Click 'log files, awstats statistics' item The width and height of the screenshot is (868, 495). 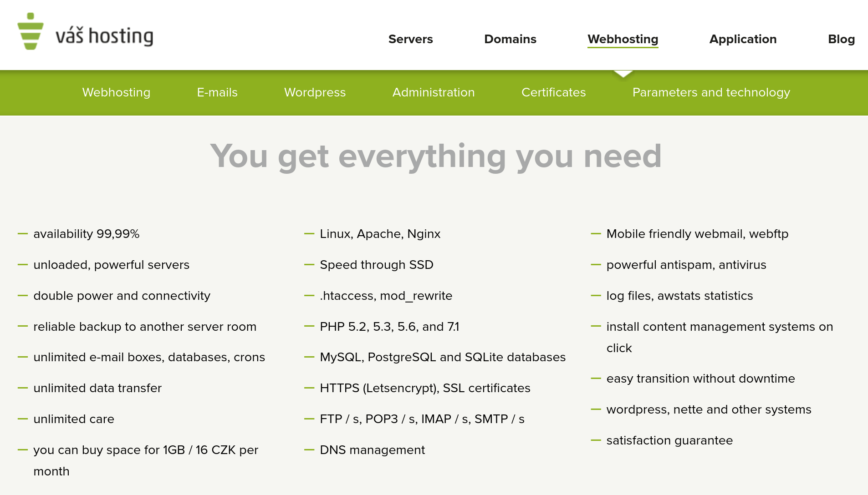pyautogui.click(x=679, y=296)
